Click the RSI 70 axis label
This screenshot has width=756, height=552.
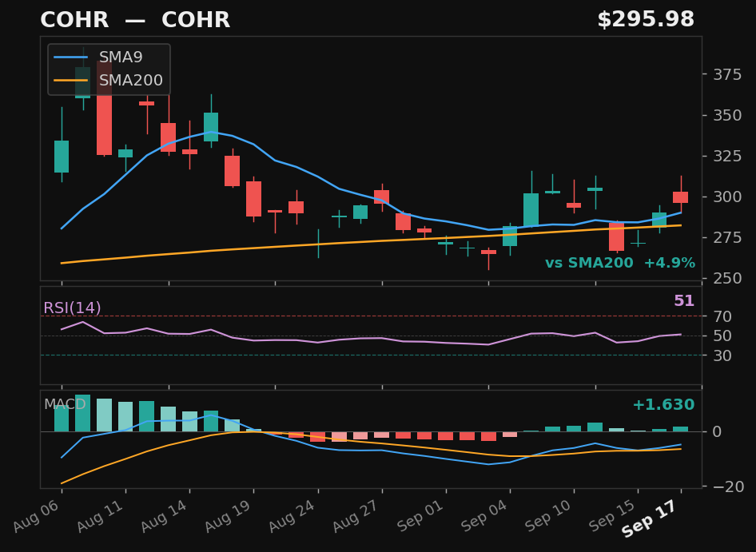click(722, 316)
